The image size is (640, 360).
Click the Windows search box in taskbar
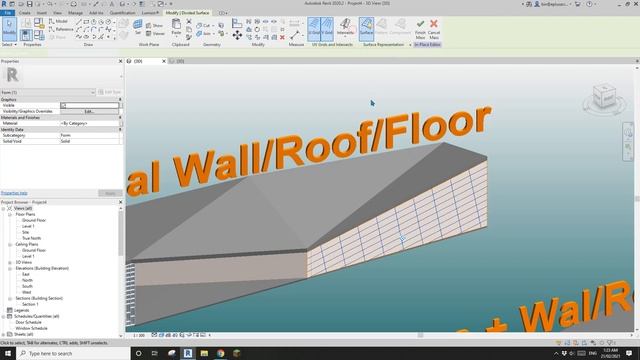click(73, 353)
